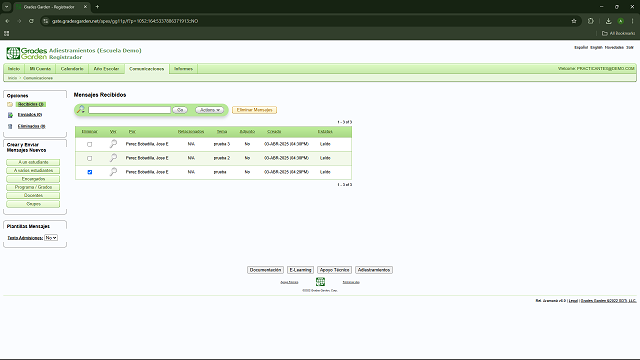Open All Bookmarks folder

point(618,33)
